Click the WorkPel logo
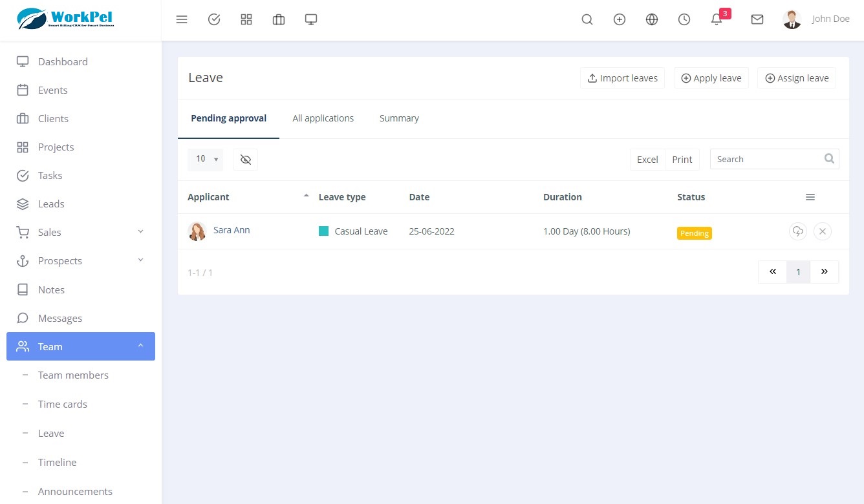This screenshot has width=864, height=504. click(66, 19)
